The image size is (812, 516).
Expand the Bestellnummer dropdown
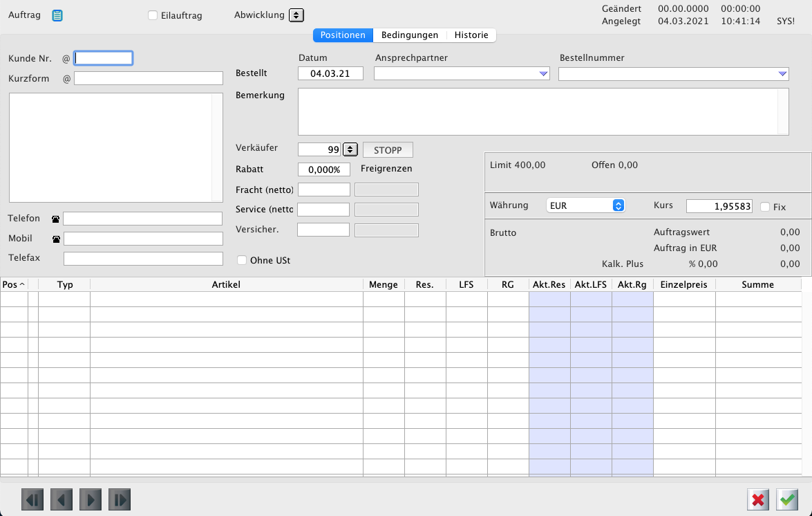(782, 74)
